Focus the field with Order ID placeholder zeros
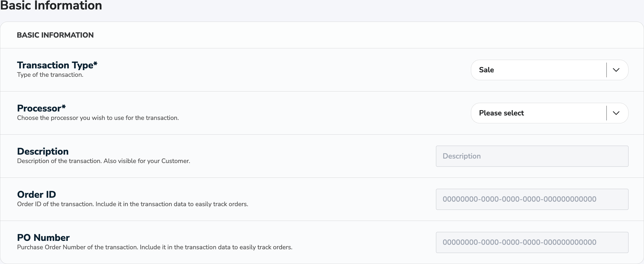 click(x=532, y=199)
